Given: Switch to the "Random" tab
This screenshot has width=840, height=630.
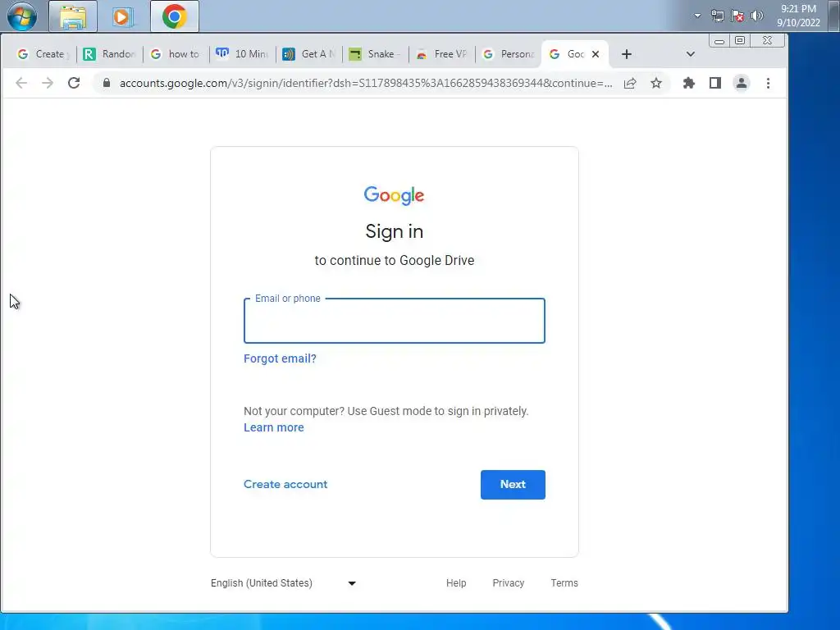Looking at the screenshot, I should tap(110, 54).
